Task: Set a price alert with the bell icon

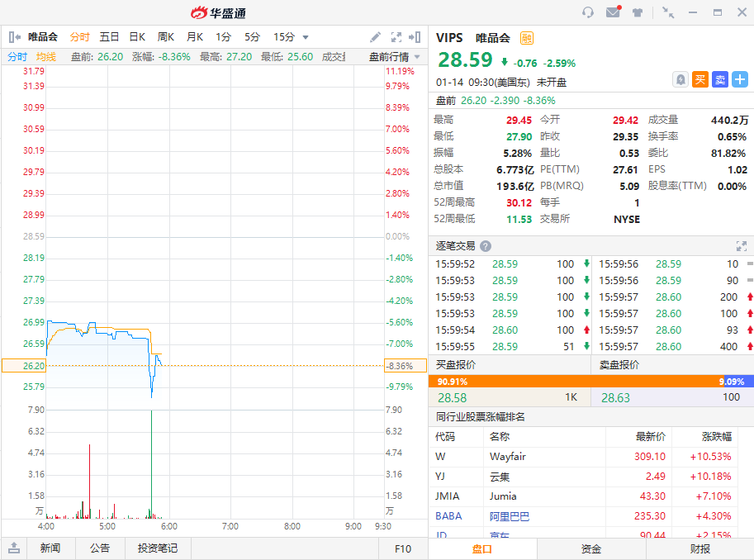Action: tap(680, 79)
